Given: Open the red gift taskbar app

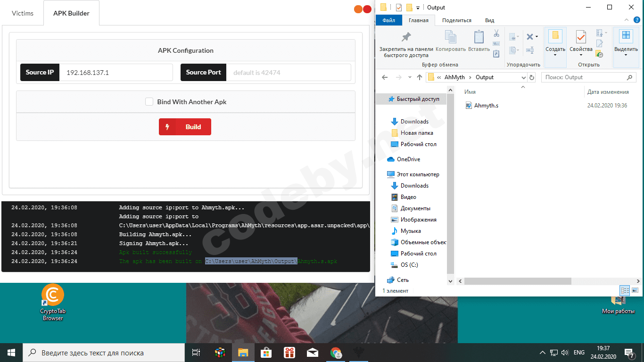Looking at the screenshot, I should (289, 353).
